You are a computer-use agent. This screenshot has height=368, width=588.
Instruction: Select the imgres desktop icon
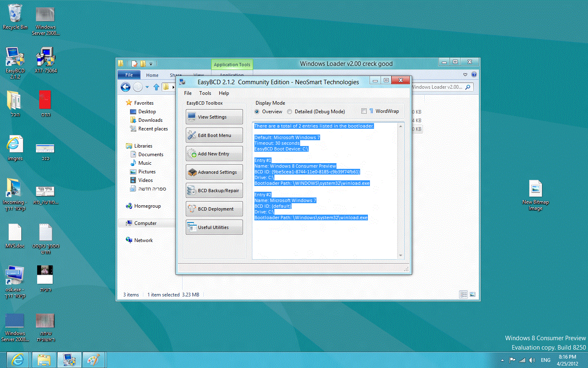tap(15, 148)
